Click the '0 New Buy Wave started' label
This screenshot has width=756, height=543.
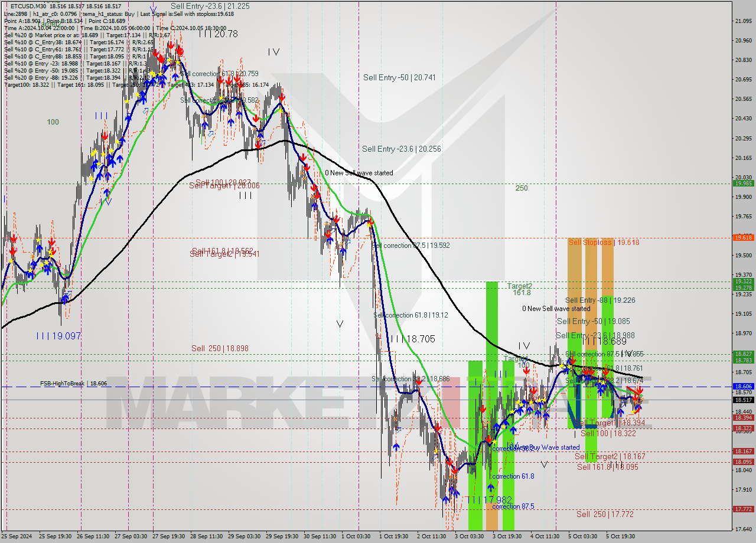tap(545, 447)
